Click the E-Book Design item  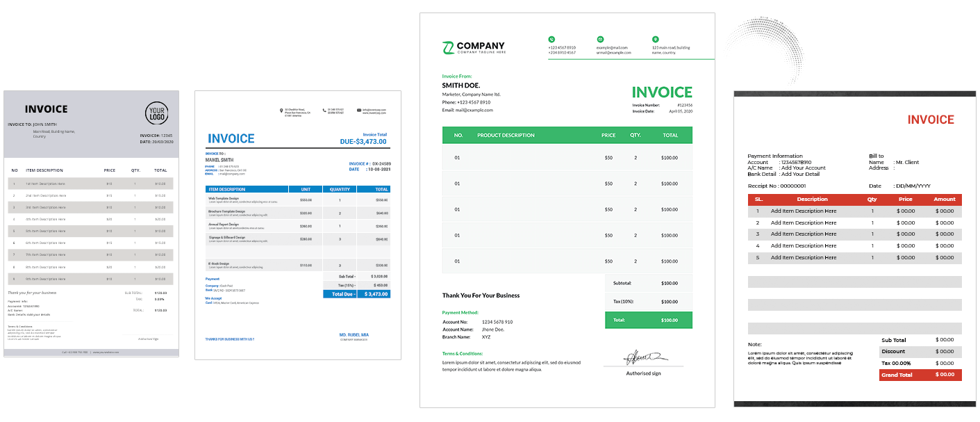(x=219, y=263)
